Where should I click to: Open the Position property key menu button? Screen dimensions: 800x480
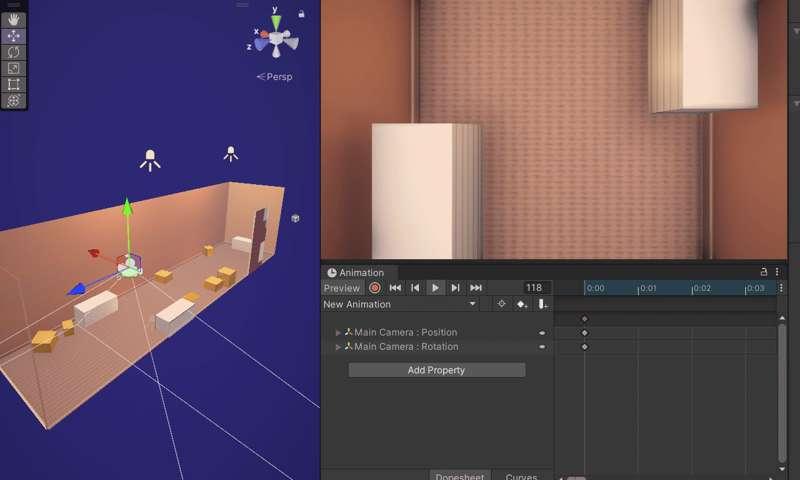[542, 333]
